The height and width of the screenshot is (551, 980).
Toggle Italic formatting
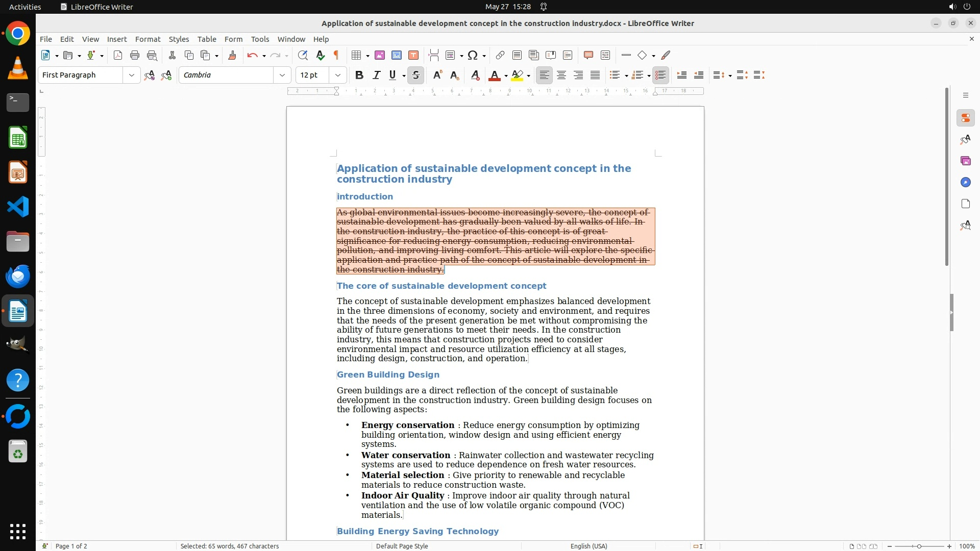click(376, 75)
